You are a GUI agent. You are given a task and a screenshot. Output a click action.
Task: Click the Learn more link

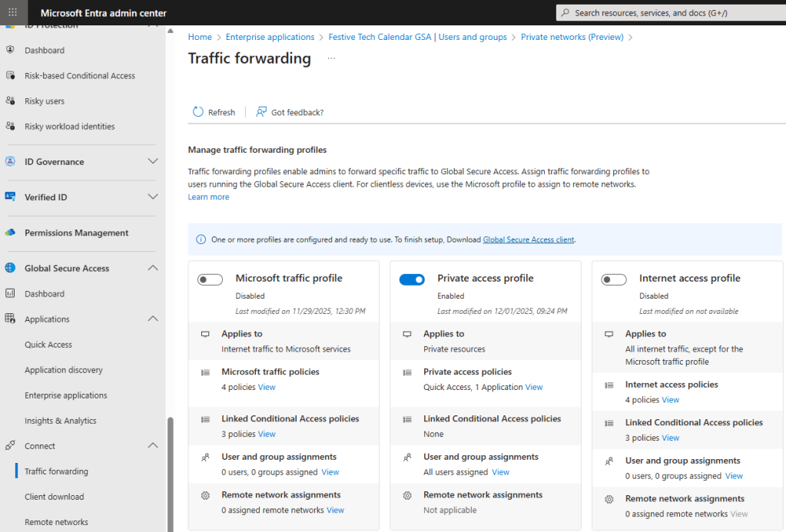208,197
